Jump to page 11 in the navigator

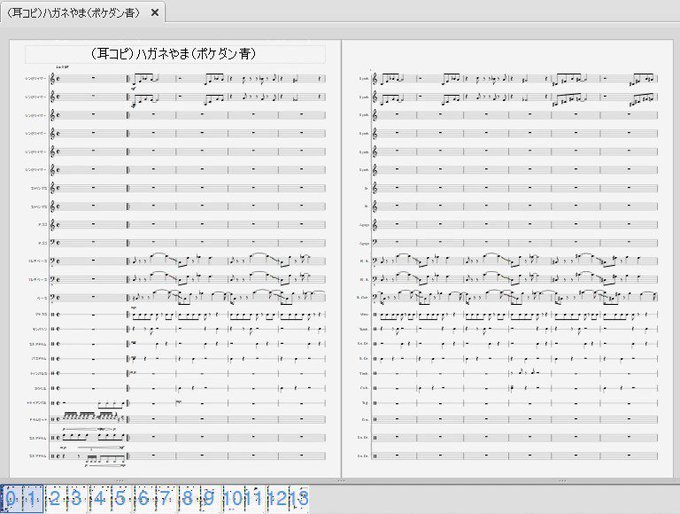click(x=255, y=498)
